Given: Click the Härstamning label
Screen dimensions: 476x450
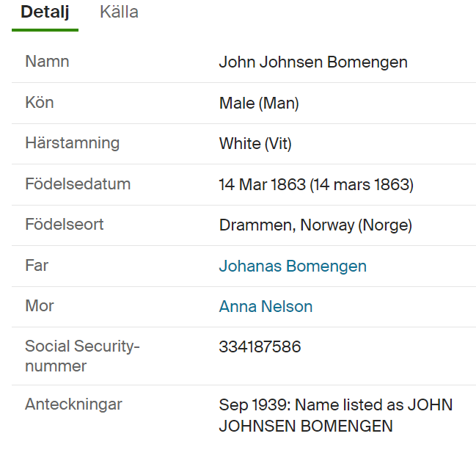Looking at the screenshot, I should (x=72, y=143).
